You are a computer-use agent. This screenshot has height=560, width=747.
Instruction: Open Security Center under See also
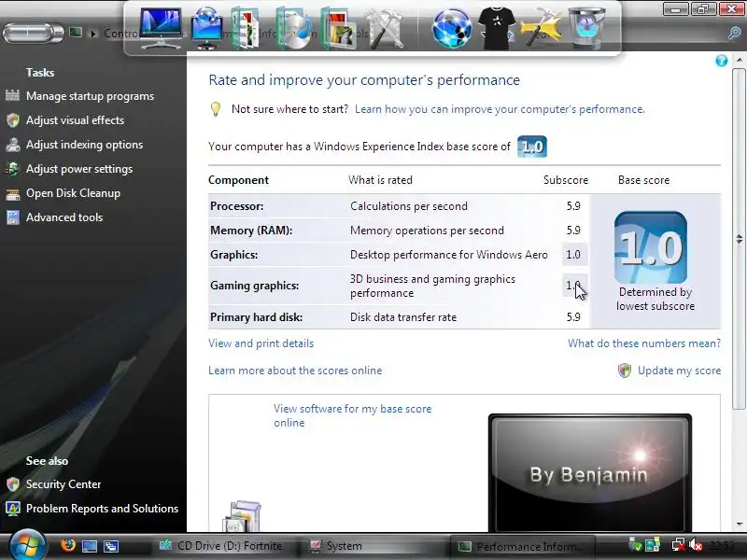point(63,484)
